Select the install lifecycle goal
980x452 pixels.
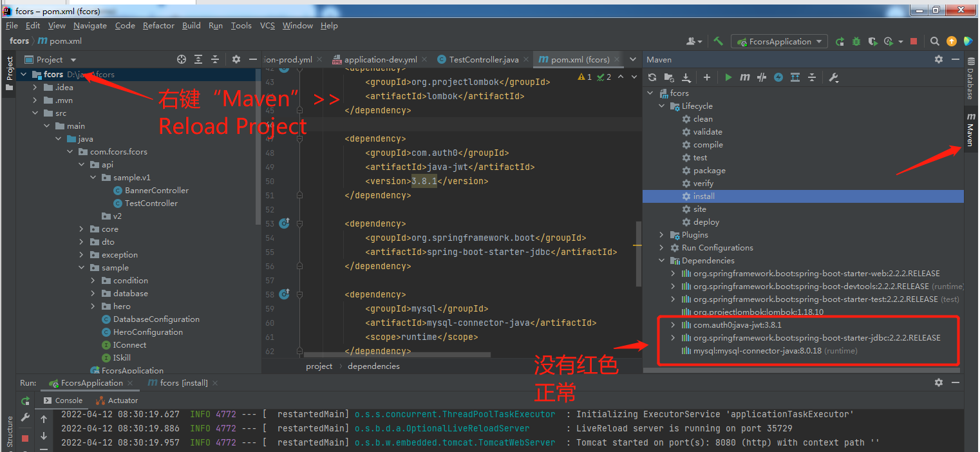704,196
